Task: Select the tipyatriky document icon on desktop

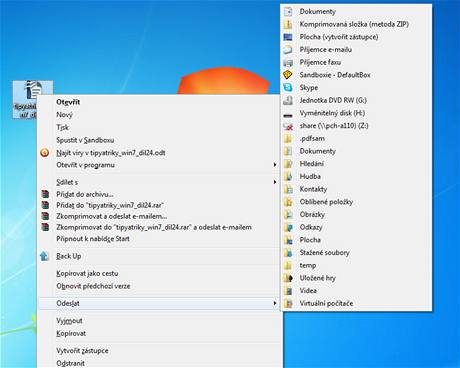Action: click(x=33, y=99)
